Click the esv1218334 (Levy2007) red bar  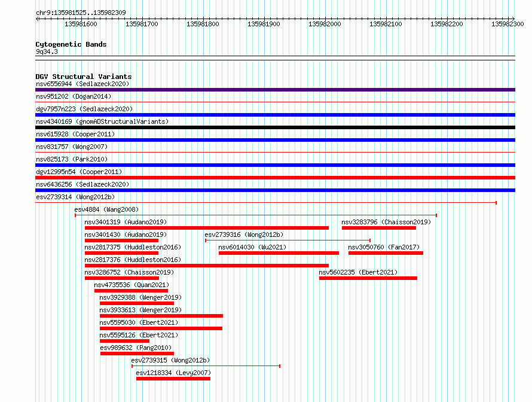point(173,379)
